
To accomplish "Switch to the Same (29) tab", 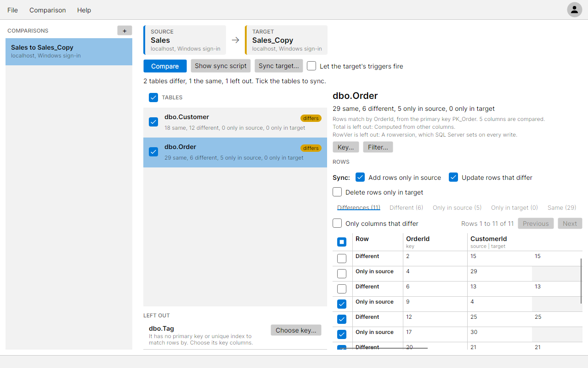I will [x=562, y=207].
